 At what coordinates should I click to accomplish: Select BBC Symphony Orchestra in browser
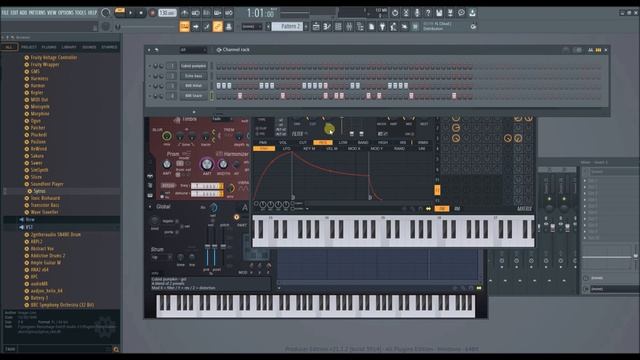tap(62, 305)
